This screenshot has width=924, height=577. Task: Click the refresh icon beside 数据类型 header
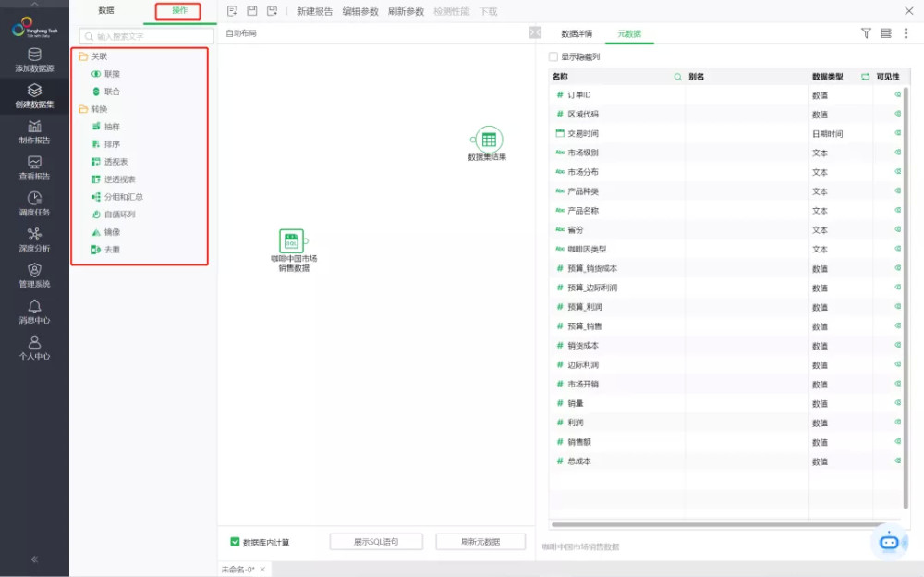865,77
